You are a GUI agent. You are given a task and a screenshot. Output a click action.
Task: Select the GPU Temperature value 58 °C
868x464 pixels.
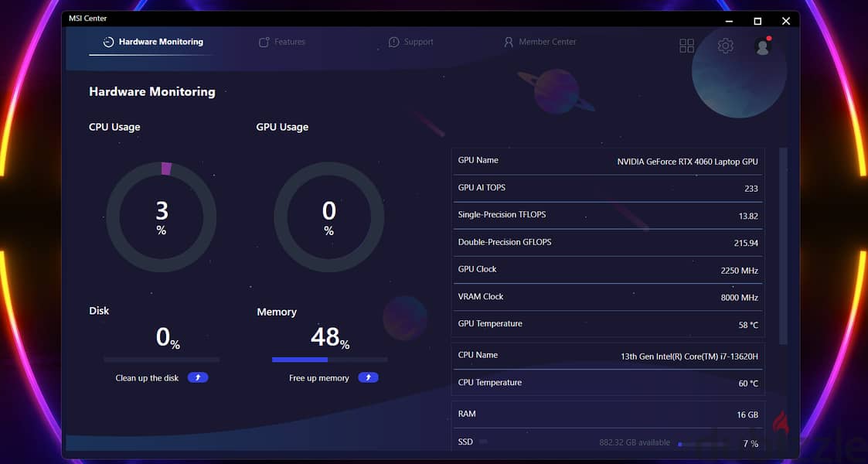748,325
